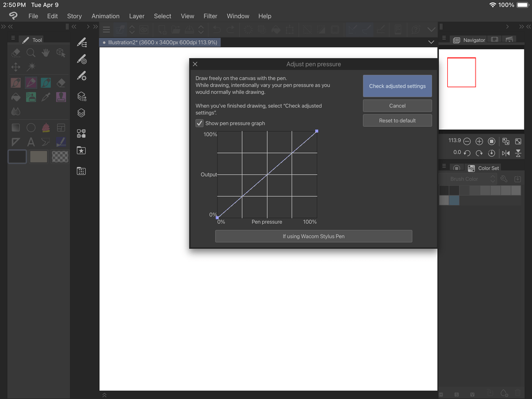Viewport: 532px width, 399px height.
Task: Click the Clip Studio logo icon
Action: [x=13, y=16]
